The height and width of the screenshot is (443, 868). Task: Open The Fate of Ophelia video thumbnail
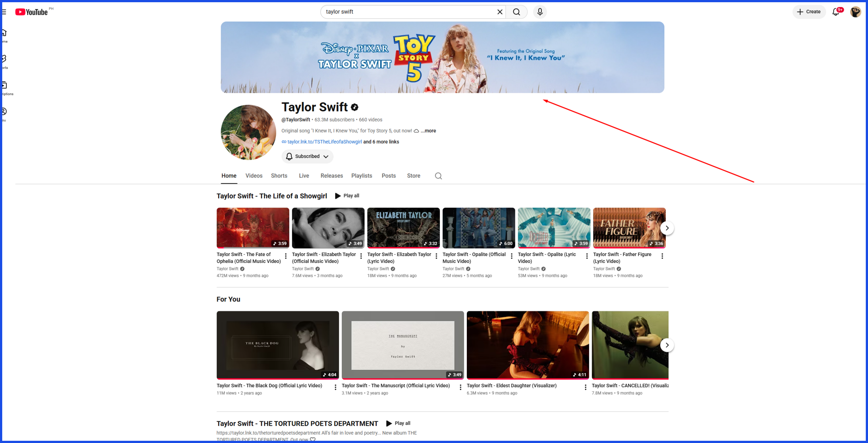tap(253, 228)
